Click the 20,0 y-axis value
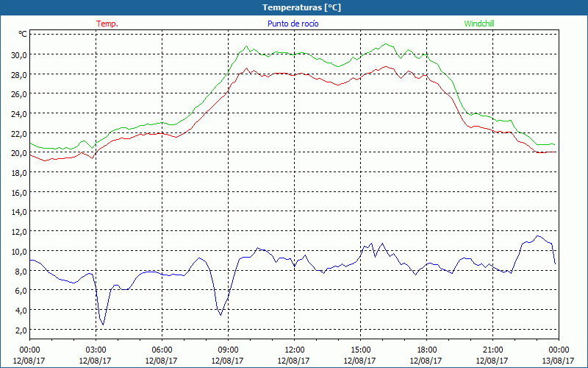This screenshot has width=588, height=368. coord(19,153)
